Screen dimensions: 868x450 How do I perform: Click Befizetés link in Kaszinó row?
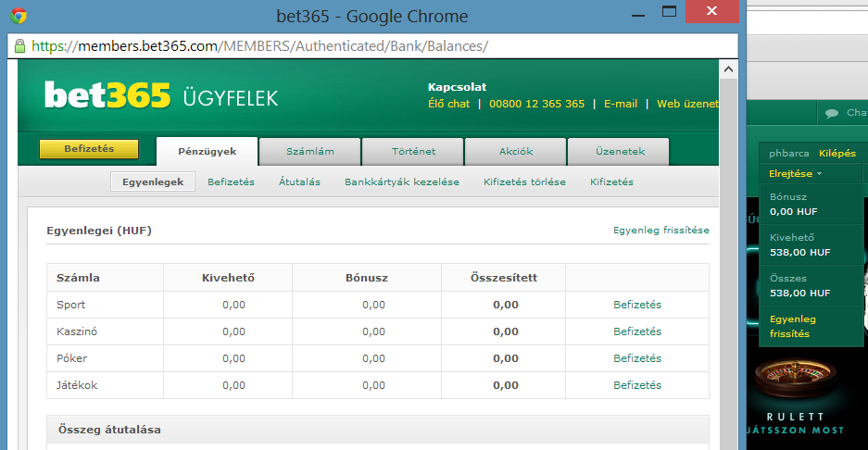[x=637, y=331]
